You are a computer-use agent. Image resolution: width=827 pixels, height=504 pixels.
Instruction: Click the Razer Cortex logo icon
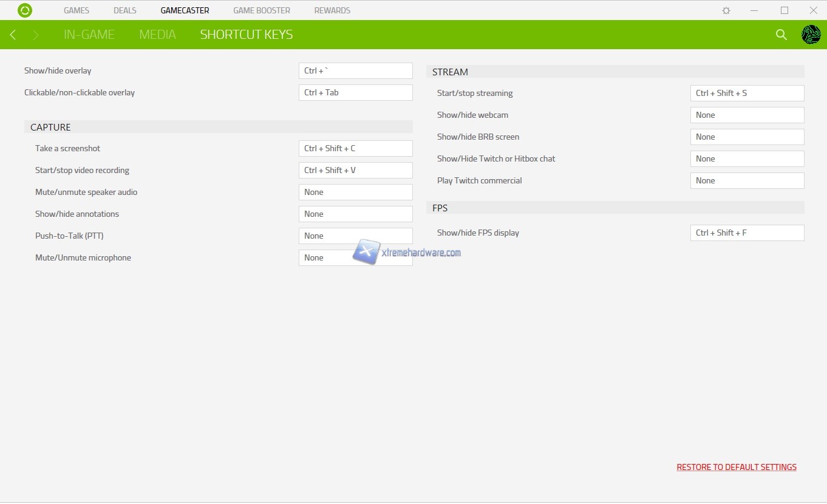[25, 10]
